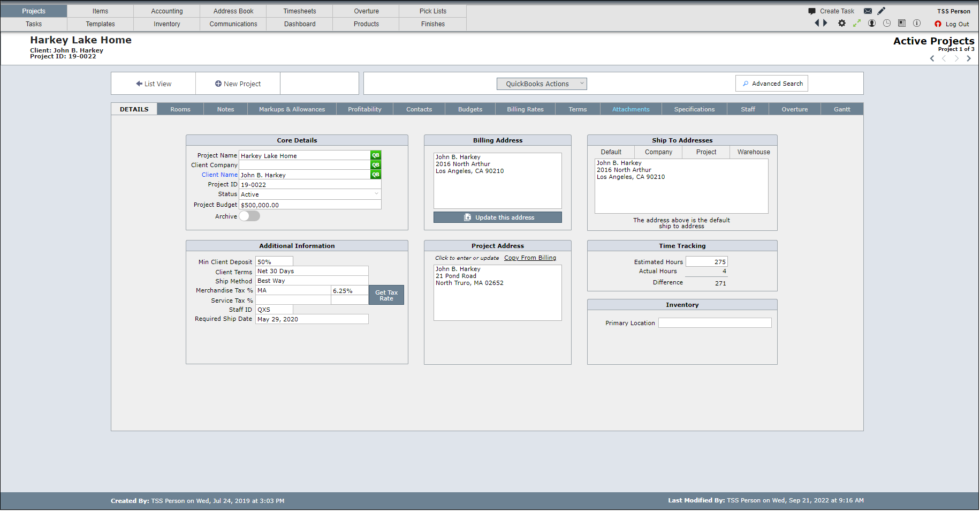
Task: Open the Client Terms field Net 30 Days
Action: (312, 271)
